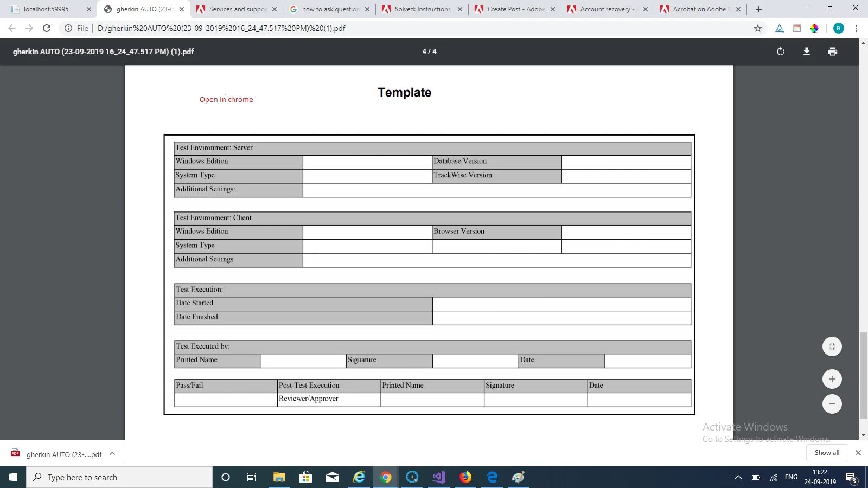This screenshot has height=488, width=868.
Task: Click the address bar URL
Action: coord(221,28)
